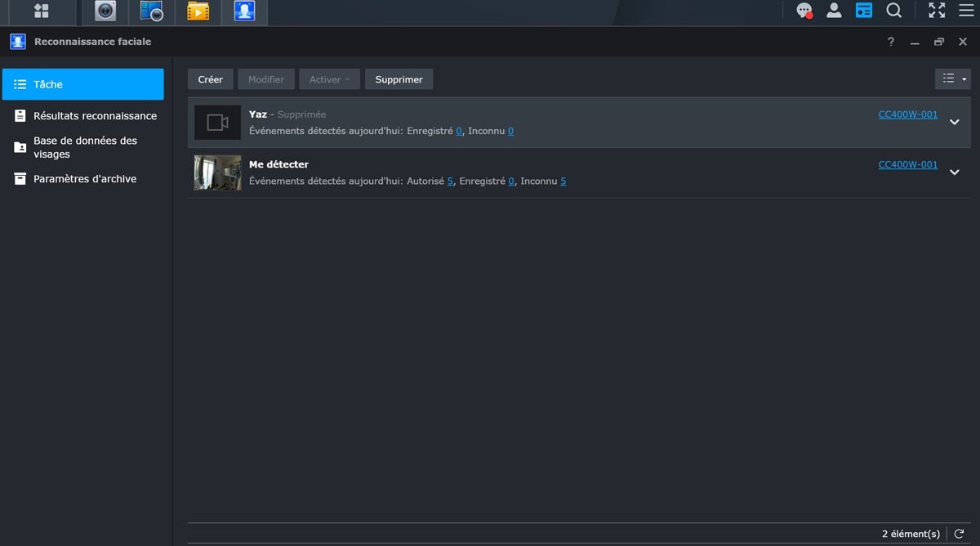Open the user account icon
This screenshot has height=546, width=980.
coord(834,11)
